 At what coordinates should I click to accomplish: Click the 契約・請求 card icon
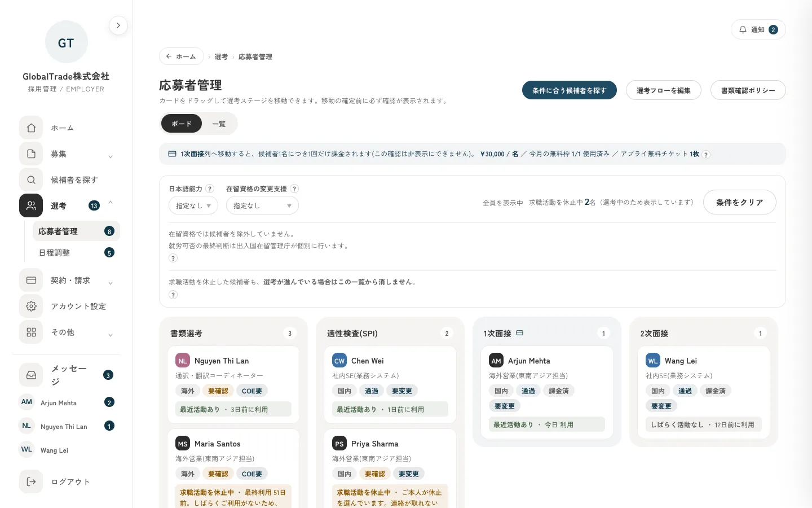click(31, 280)
